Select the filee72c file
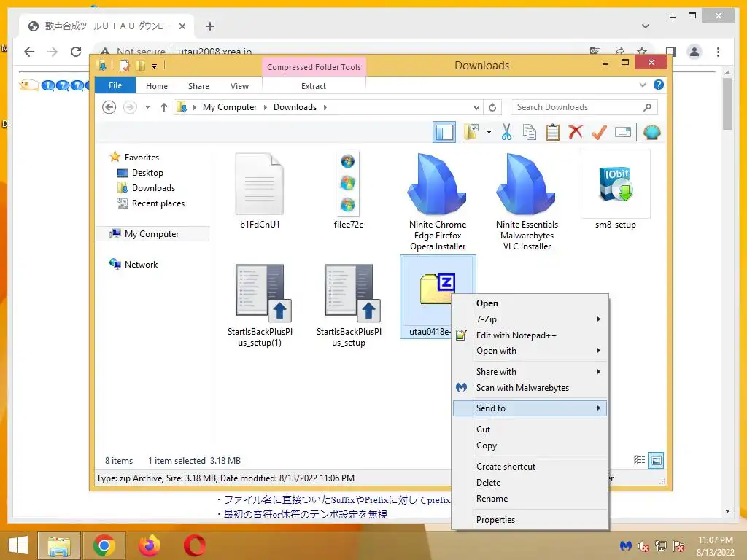The width and height of the screenshot is (747, 560). [x=348, y=190]
